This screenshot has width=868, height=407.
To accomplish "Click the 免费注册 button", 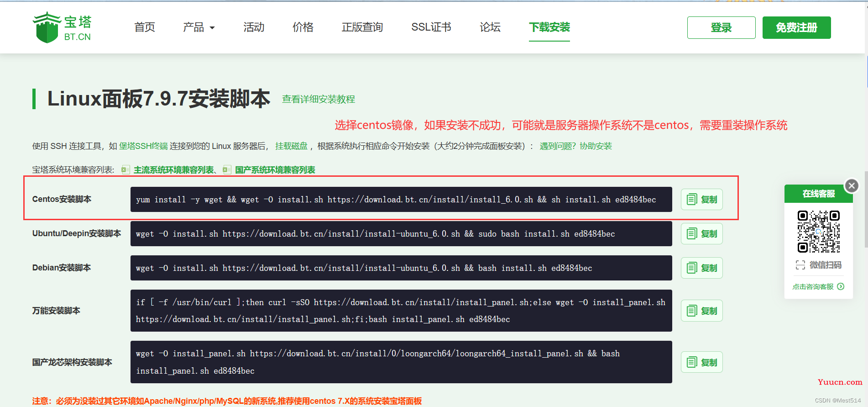I will point(797,27).
